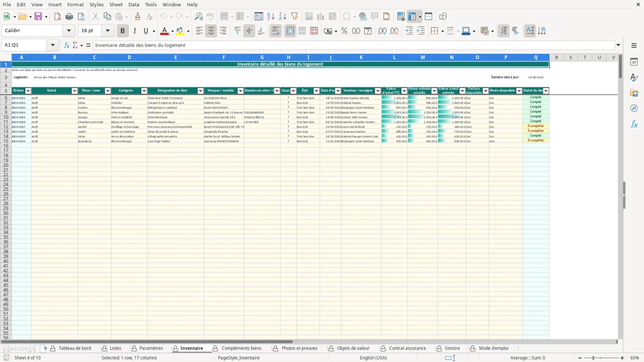Toggle Bold formatting
The height and width of the screenshot is (362, 644).
click(122, 31)
